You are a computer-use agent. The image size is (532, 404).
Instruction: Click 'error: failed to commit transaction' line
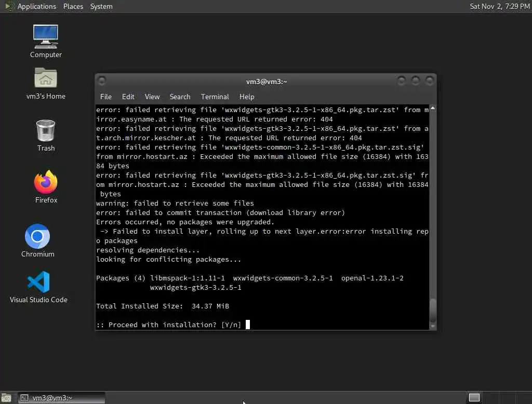(x=220, y=213)
